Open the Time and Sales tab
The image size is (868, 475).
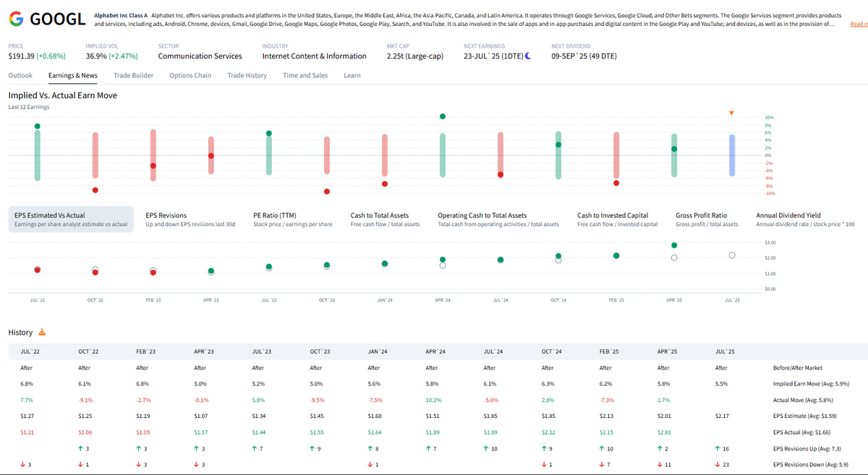pyautogui.click(x=305, y=75)
